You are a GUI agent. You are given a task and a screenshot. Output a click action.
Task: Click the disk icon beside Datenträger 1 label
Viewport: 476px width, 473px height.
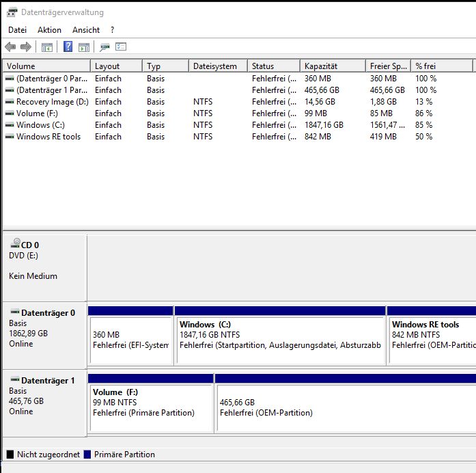point(15,379)
